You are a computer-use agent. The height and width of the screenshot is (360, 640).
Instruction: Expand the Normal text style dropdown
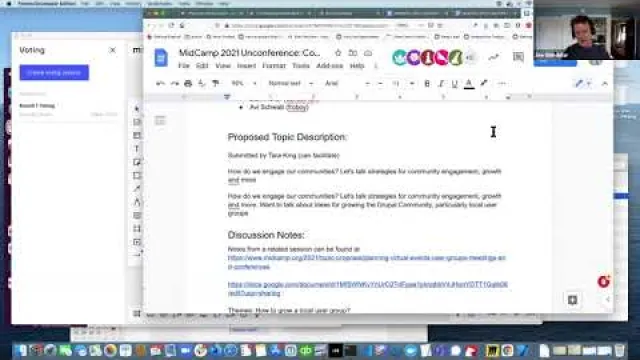(x=291, y=83)
